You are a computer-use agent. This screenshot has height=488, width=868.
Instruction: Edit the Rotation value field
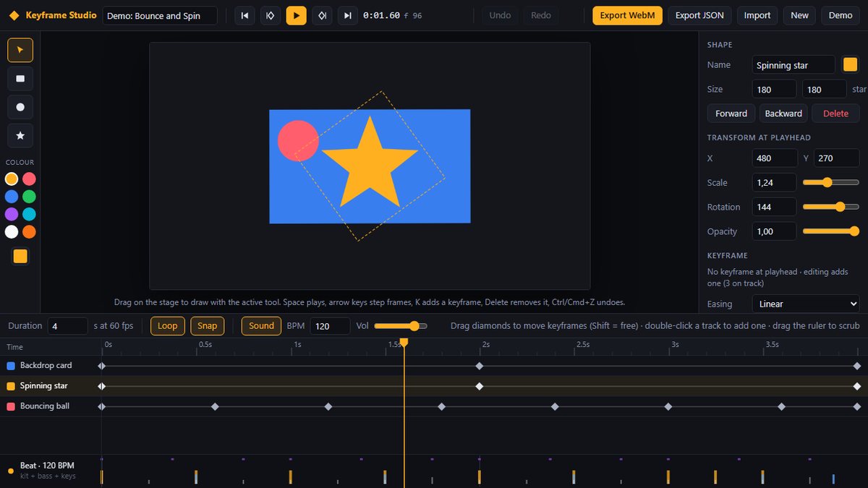774,207
